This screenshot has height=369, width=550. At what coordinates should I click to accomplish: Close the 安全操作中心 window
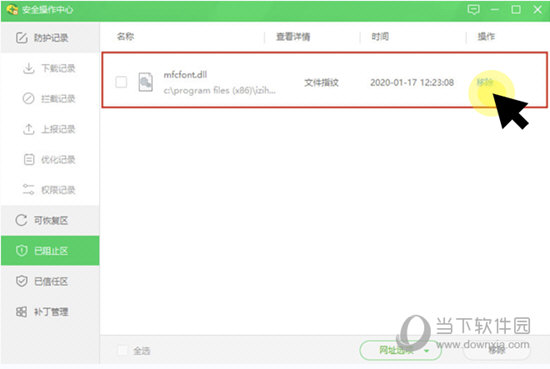click(x=537, y=9)
